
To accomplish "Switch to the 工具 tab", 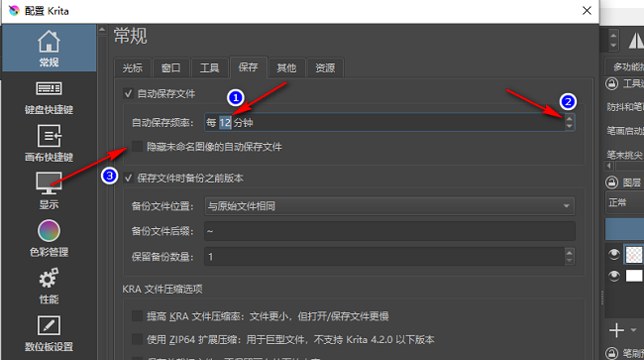I will [209, 67].
